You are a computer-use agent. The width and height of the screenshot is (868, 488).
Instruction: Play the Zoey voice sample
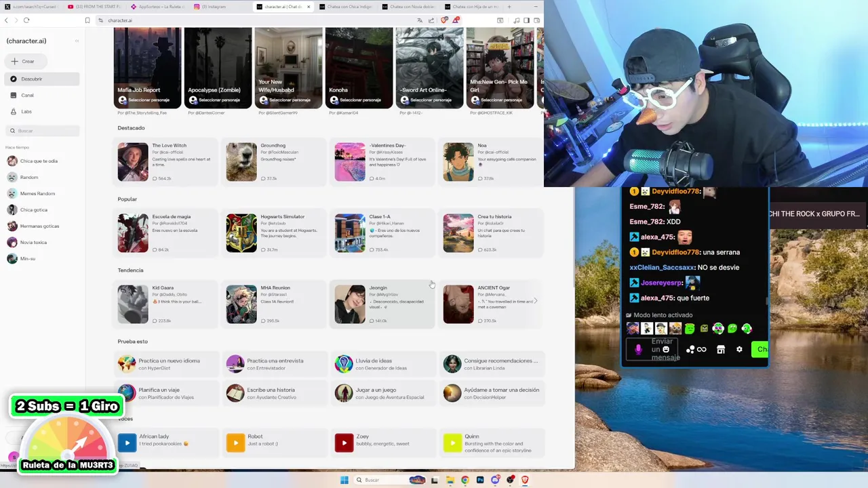344,443
